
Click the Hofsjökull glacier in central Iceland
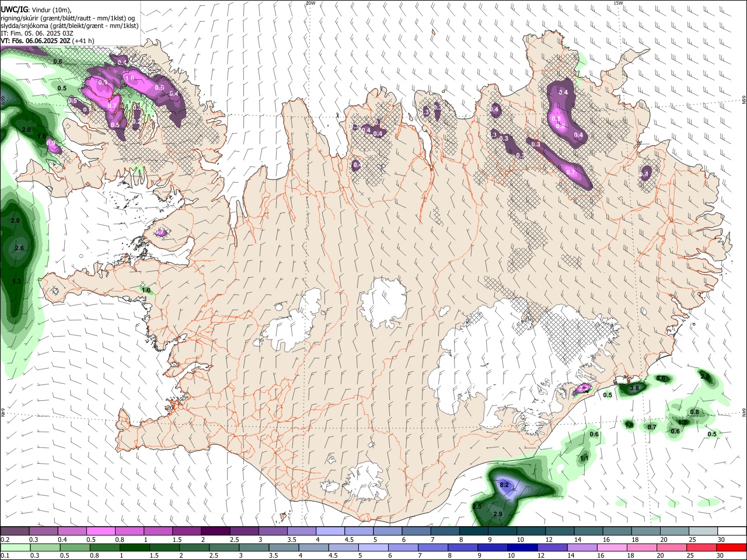point(383,302)
